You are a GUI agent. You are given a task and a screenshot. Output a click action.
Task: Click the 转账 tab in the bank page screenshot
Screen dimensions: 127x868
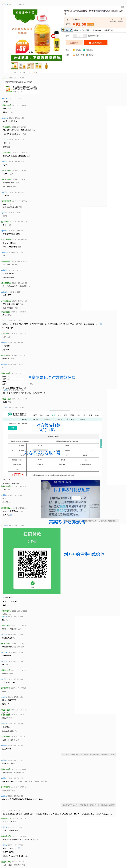(x=53, y=415)
